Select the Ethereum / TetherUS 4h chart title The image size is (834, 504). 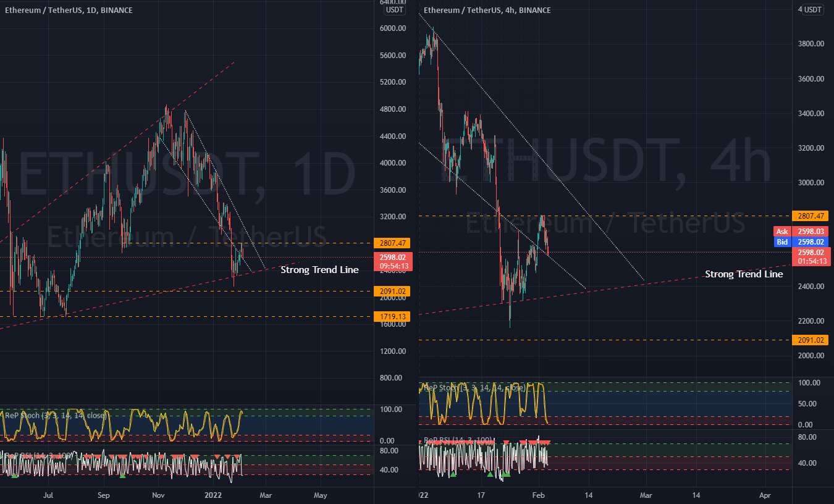[x=487, y=10]
